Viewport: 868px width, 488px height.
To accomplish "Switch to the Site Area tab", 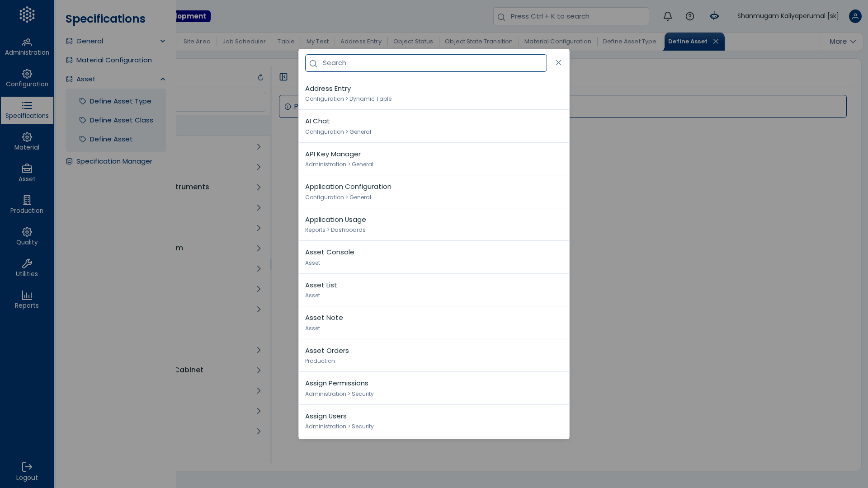I will click(197, 42).
